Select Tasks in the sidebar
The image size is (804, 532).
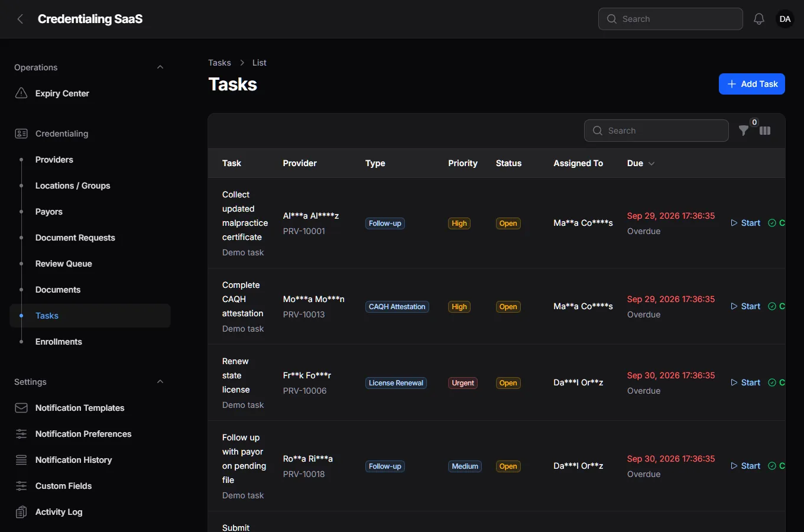point(90,316)
